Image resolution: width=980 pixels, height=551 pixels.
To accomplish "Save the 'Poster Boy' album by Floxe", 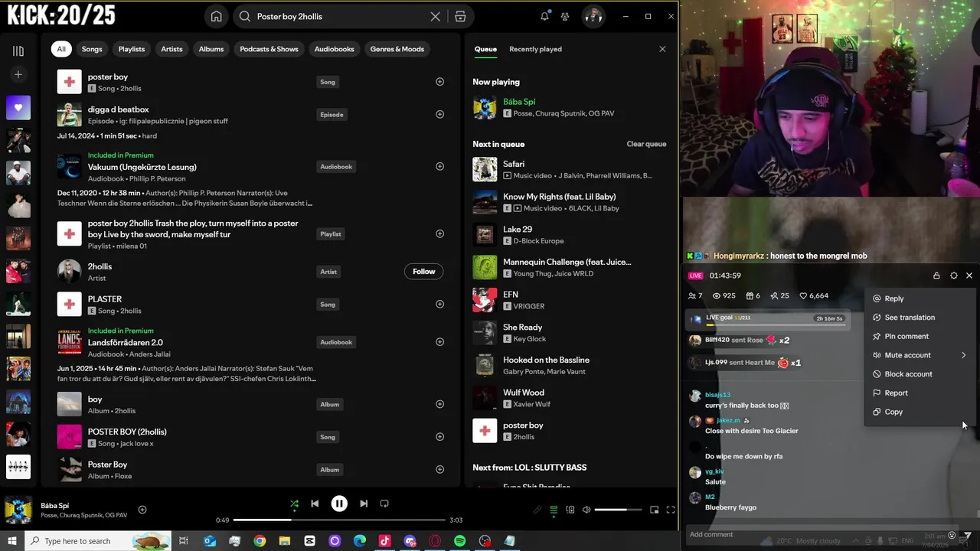I will (x=439, y=470).
